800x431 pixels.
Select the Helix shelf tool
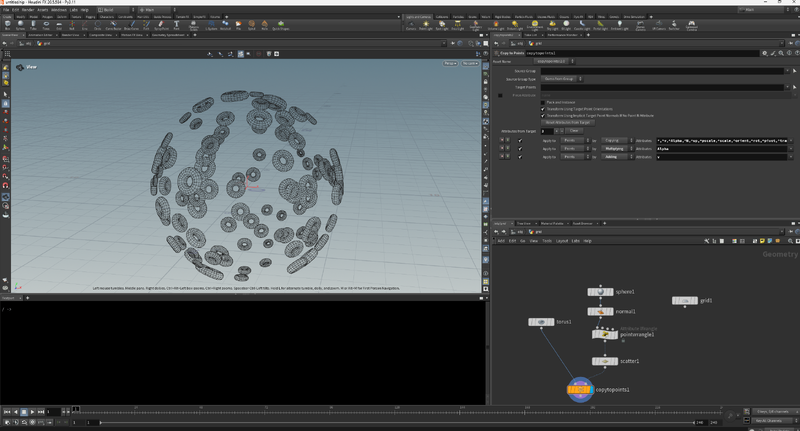(264, 24)
